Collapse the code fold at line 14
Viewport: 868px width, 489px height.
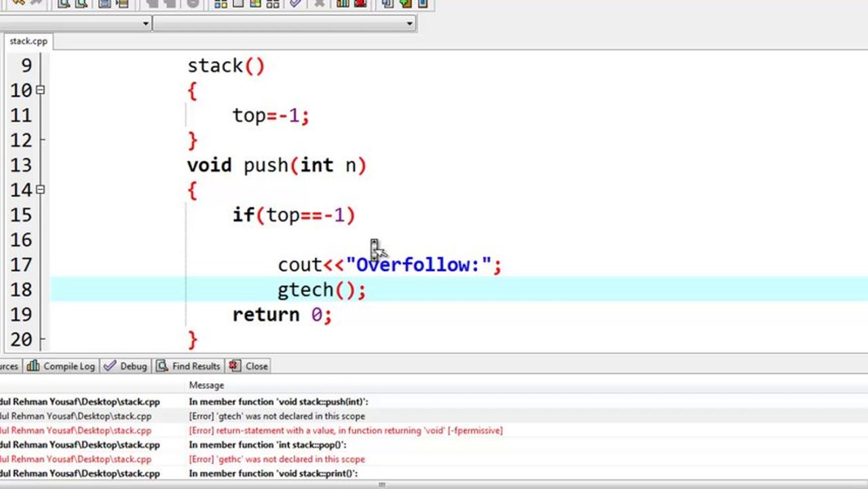41,189
